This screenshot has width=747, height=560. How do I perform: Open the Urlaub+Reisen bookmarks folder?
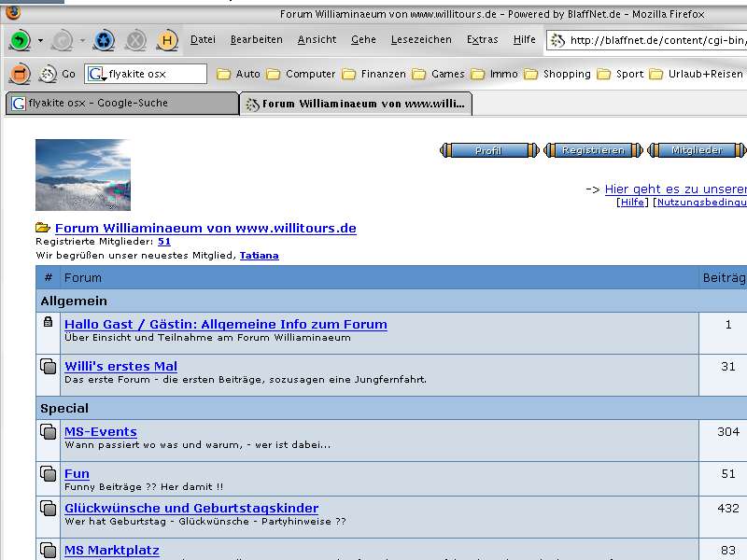click(x=696, y=74)
